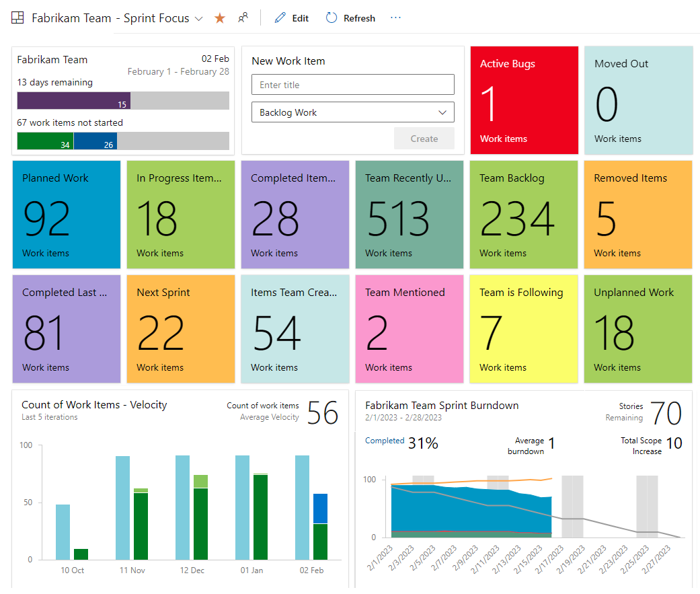Viewport: 700px width, 594px height.
Task: Click the Create button
Action: (x=424, y=139)
